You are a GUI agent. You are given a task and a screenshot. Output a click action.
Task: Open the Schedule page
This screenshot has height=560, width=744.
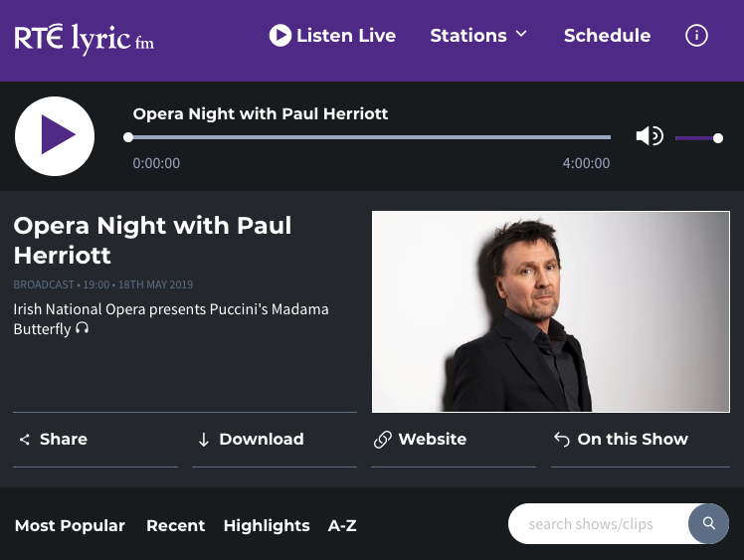click(x=607, y=36)
